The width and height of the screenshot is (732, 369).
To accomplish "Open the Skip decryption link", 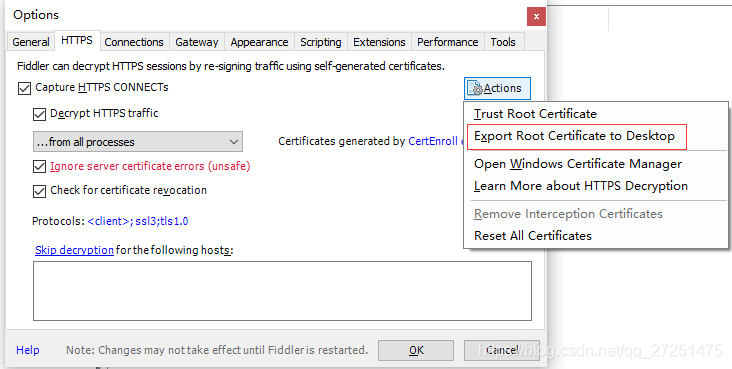I will click(74, 250).
